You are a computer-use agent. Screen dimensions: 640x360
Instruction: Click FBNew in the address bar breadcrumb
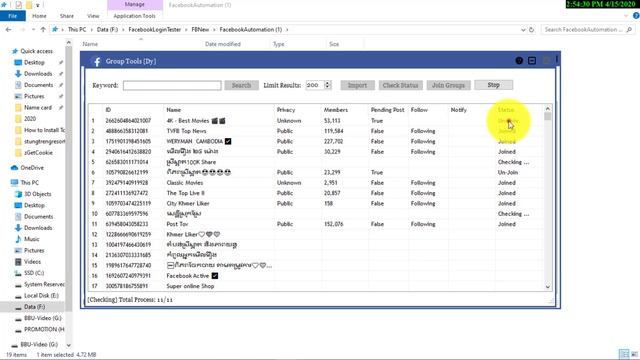point(200,29)
